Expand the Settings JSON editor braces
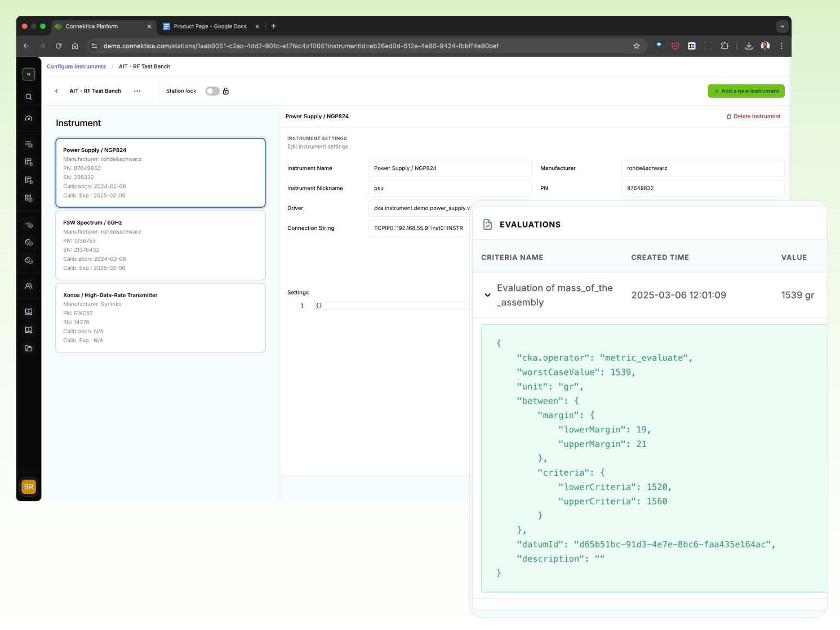This screenshot has width=840, height=630. 319,305
